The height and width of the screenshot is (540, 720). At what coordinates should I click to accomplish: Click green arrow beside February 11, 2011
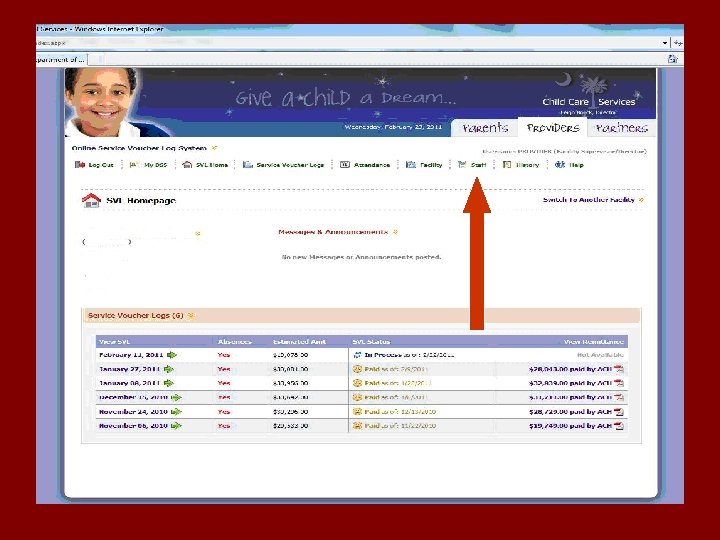(172, 355)
